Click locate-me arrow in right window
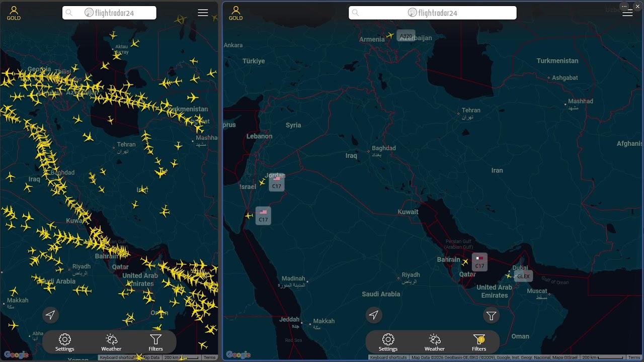The width and height of the screenshot is (644, 362). pyautogui.click(x=373, y=315)
